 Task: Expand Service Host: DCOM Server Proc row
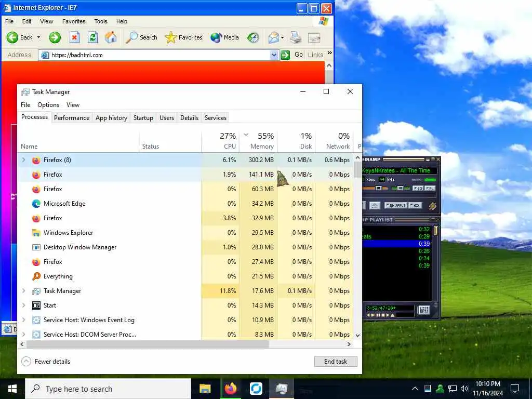[23, 335]
